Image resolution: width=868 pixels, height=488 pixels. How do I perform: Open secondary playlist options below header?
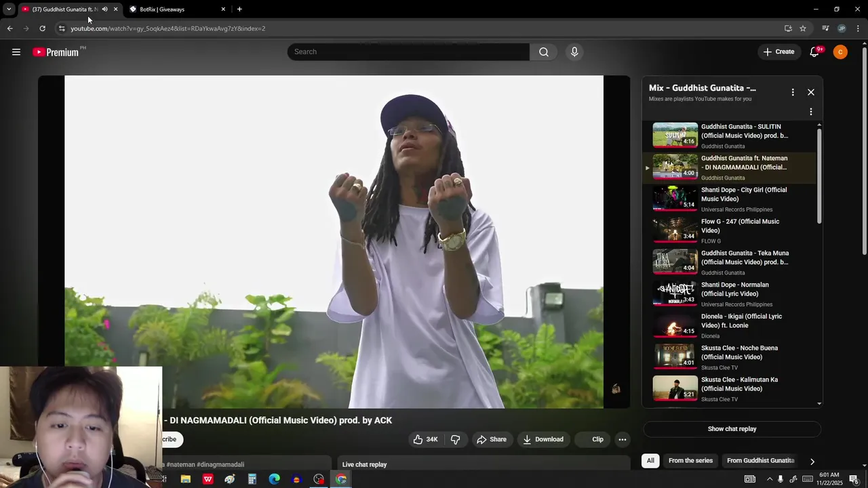pyautogui.click(x=811, y=112)
